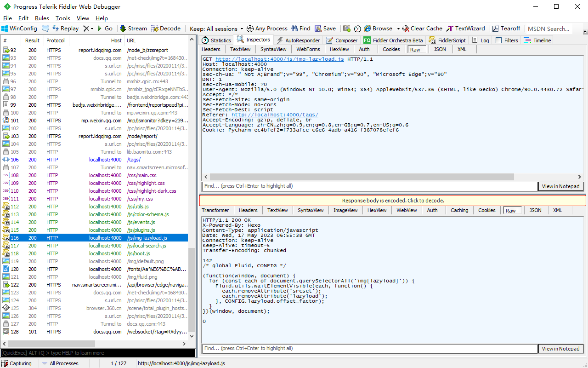Viewport: 588px width, 368px height.
Task: Open TextWizard tool
Action: click(466, 29)
